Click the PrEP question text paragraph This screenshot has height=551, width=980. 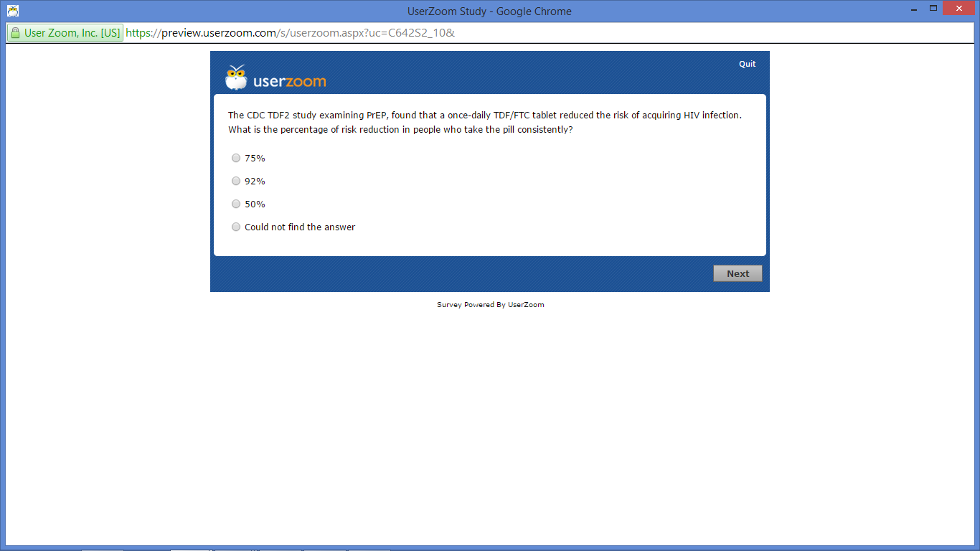pos(484,123)
